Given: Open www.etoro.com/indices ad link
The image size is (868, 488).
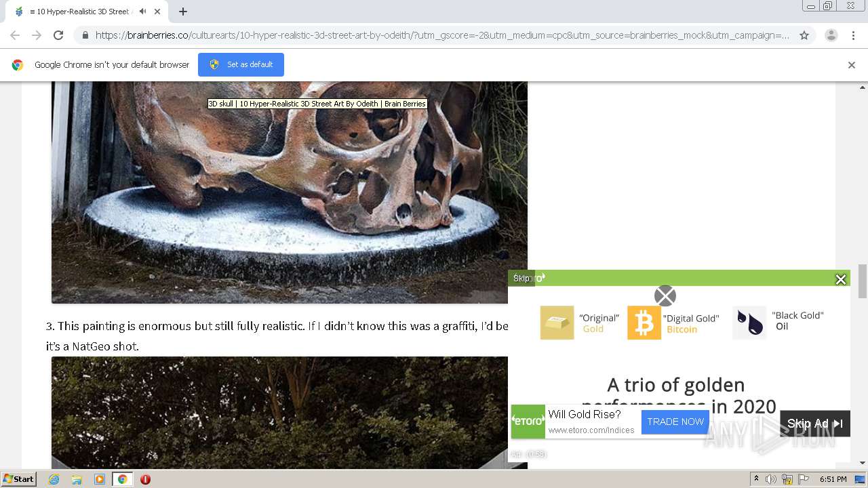Looking at the screenshot, I should (591, 430).
